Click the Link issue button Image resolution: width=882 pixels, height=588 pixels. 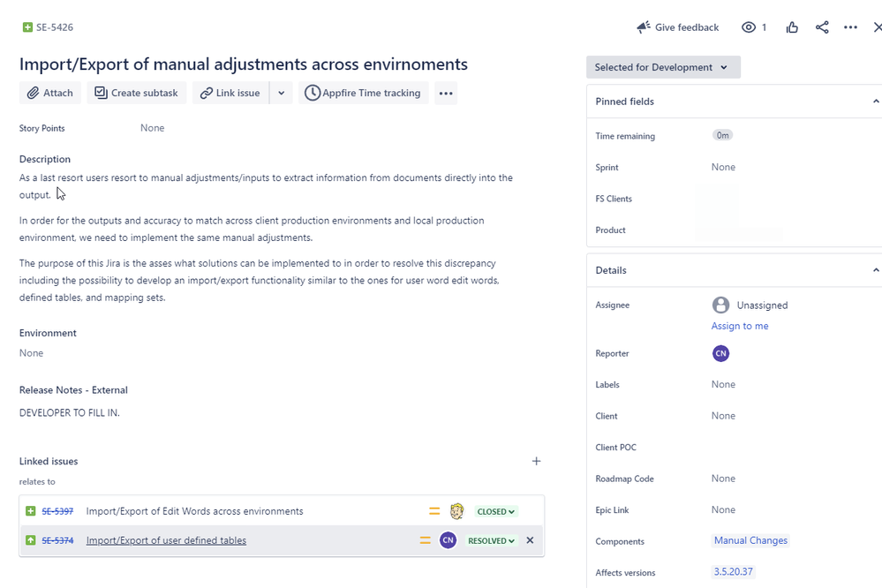coord(230,93)
